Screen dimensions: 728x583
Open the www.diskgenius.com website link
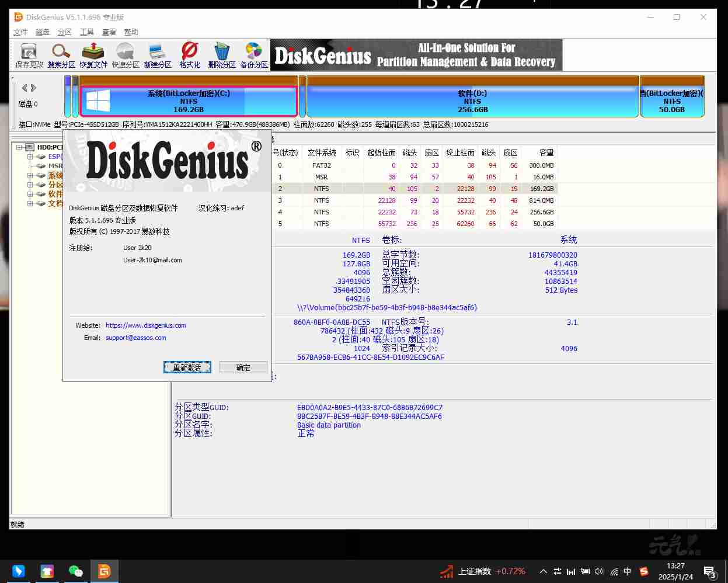pyautogui.click(x=145, y=325)
